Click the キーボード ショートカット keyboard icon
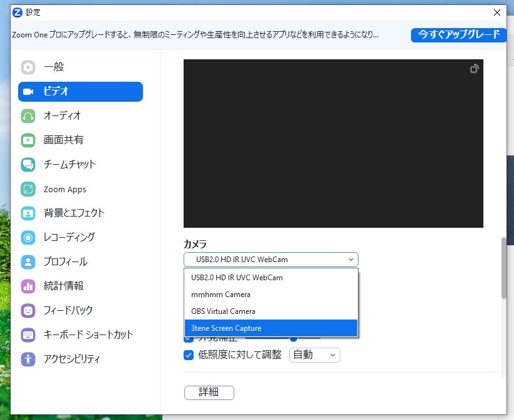514x420 pixels. [28, 335]
